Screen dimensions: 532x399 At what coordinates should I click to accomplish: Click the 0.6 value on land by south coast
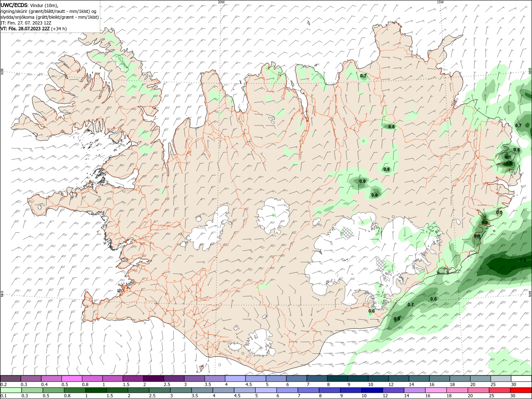click(x=372, y=311)
